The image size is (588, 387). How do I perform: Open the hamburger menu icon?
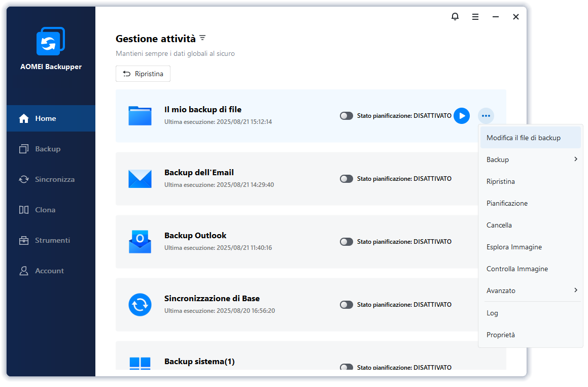tap(475, 17)
